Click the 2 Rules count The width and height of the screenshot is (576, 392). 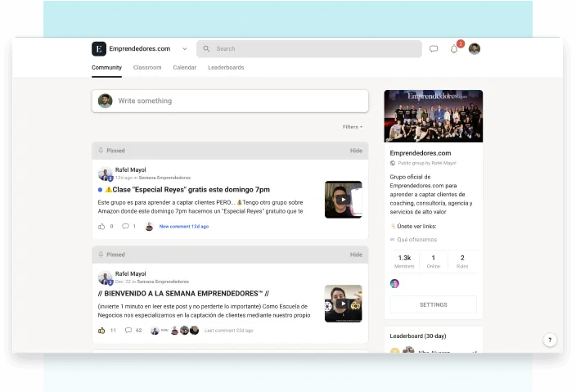click(462, 261)
